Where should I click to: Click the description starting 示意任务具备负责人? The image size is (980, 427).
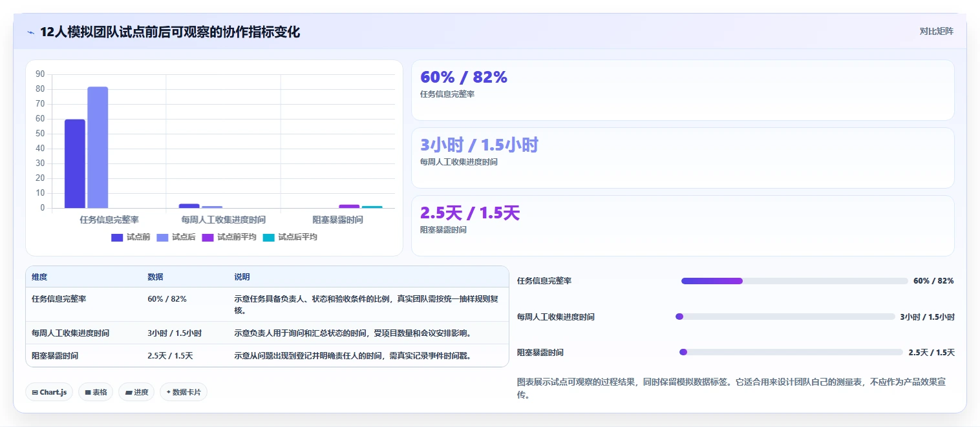[366, 304]
